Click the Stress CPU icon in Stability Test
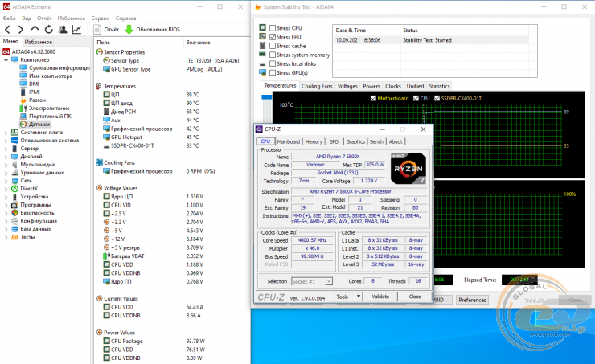 click(263, 27)
